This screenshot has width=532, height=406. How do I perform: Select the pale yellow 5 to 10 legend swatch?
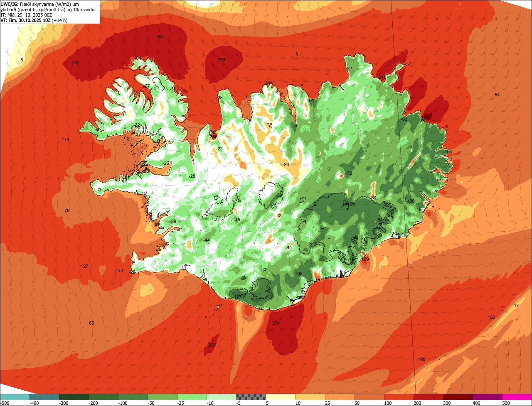281,397
